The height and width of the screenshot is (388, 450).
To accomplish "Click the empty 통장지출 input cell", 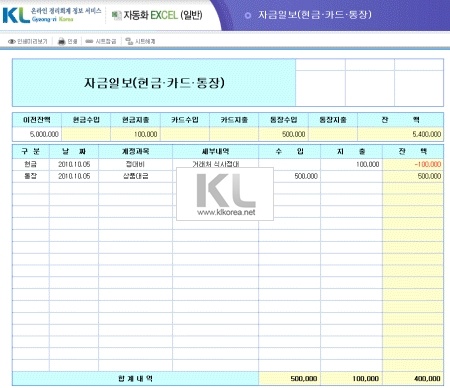I will (x=333, y=134).
